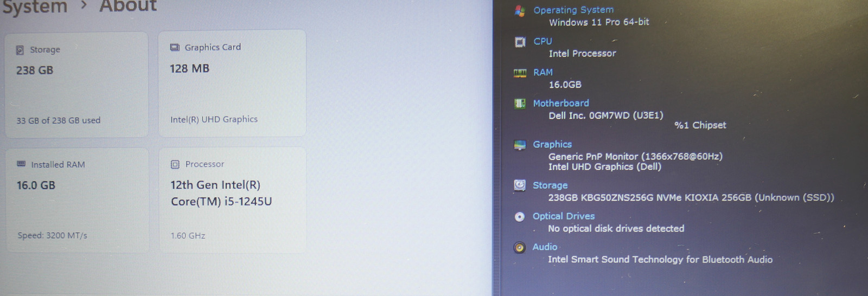Open the Graphics Card 128 MB card
The height and width of the screenshot is (296, 868).
click(x=232, y=83)
